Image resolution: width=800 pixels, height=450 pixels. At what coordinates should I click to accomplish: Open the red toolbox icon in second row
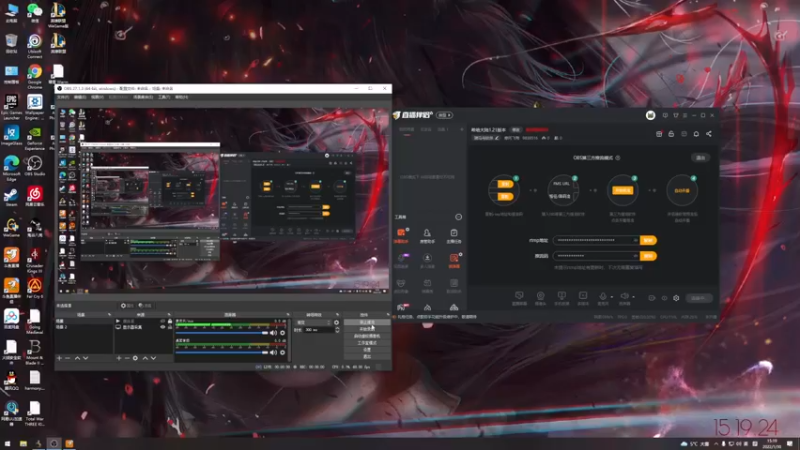point(454,258)
